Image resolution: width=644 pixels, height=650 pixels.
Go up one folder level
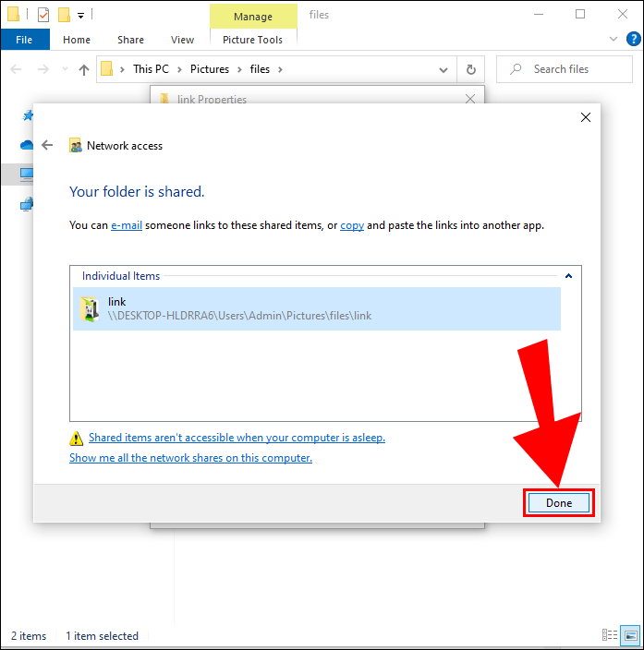point(84,69)
